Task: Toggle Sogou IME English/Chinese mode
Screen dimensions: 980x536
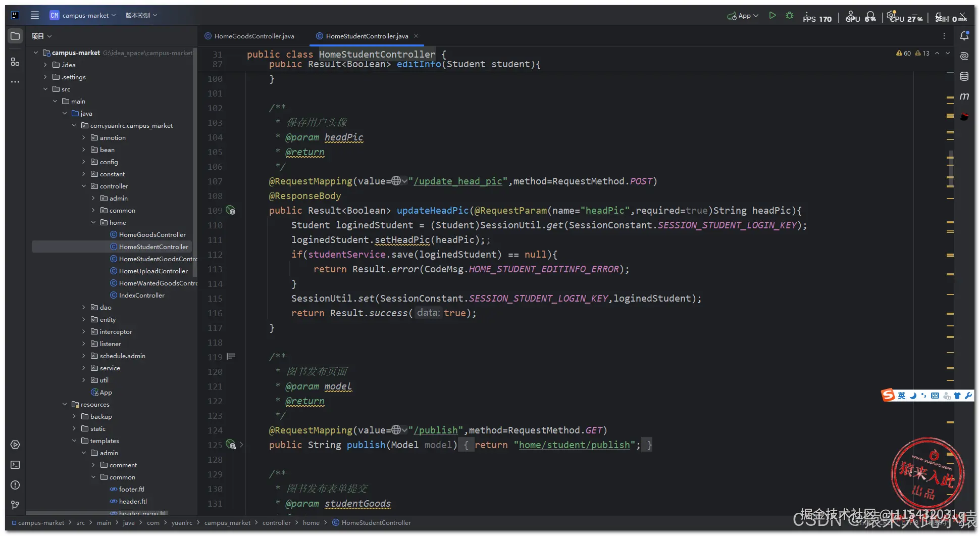Action: click(x=902, y=396)
